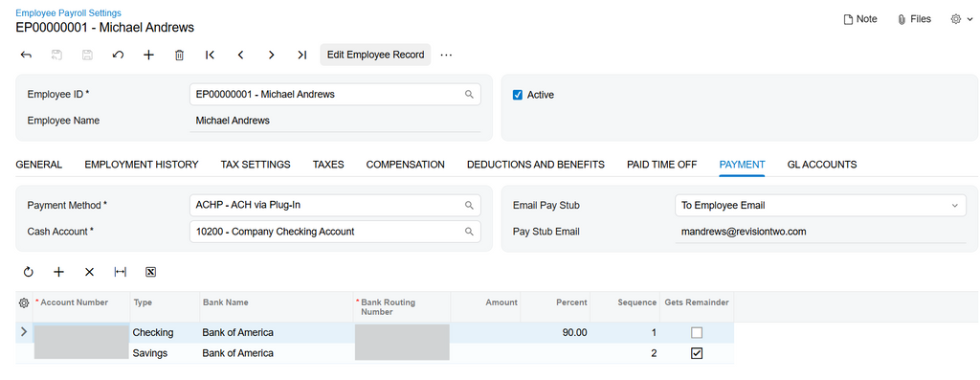Click the Payment Method field
This screenshot has height=380, width=980.
click(x=335, y=205)
